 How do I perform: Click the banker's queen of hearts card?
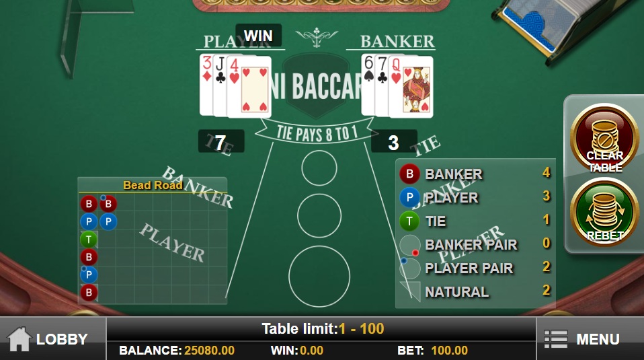tap(411, 86)
